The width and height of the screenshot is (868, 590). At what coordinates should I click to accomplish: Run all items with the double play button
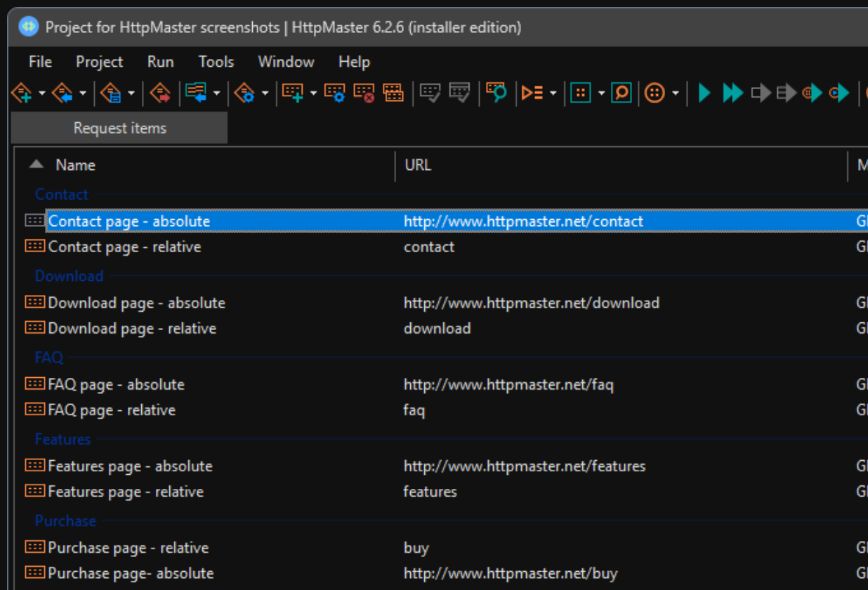coord(732,92)
